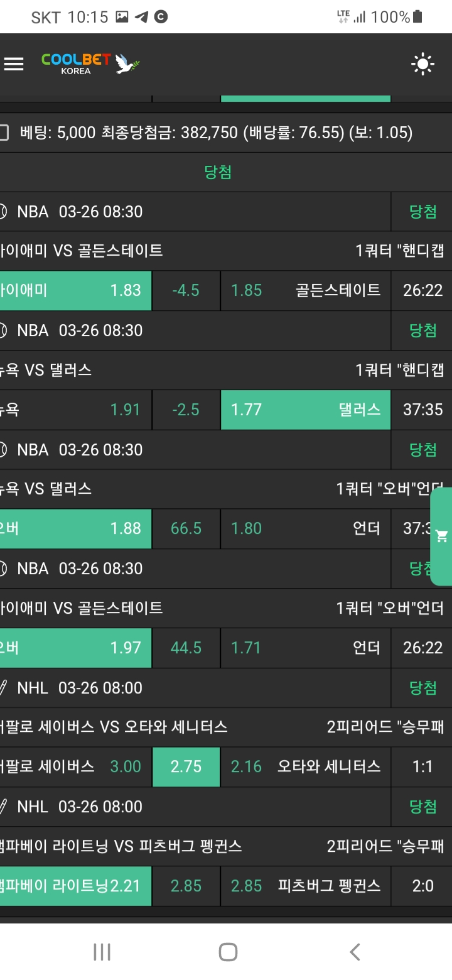Image resolution: width=452 pixels, height=980 pixels.
Task: Tap the green 당첨 status header
Action: [x=218, y=172]
